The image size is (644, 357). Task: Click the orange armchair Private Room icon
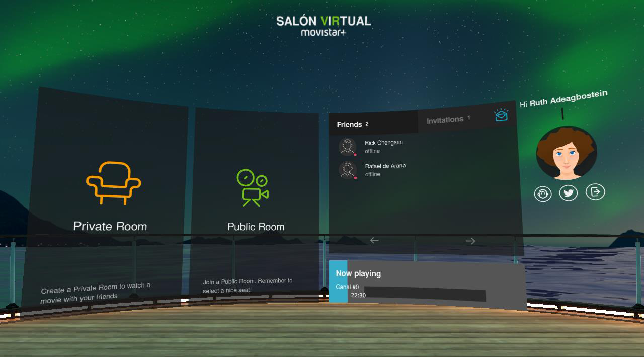(x=113, y=183)
